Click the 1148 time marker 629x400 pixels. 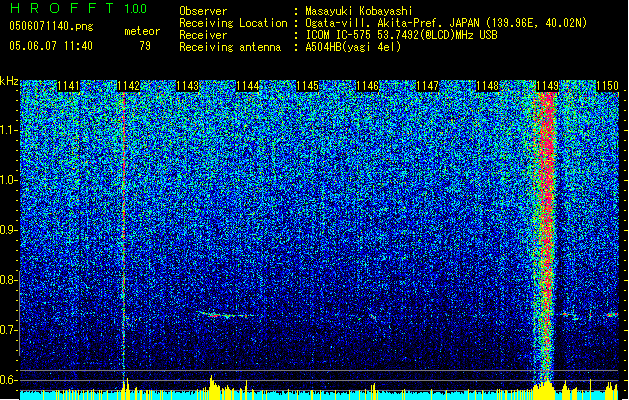coord(487,86)
